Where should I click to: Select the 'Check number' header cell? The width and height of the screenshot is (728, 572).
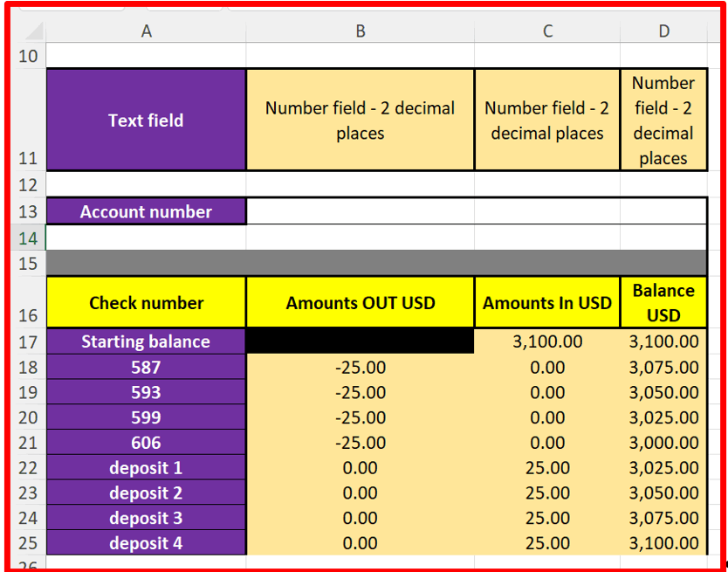pyautogui.click(x=147, y=302)
